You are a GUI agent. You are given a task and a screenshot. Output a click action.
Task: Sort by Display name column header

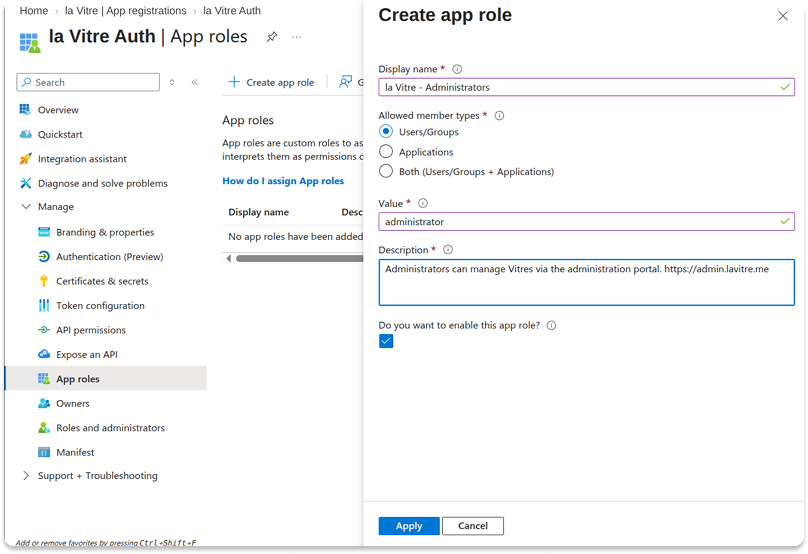pos(259,212)
